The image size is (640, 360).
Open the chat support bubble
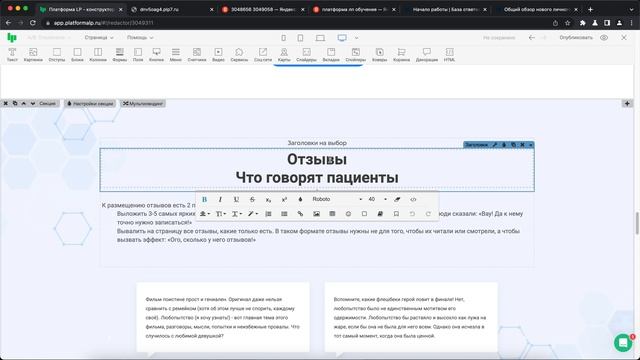coord(623,343)
